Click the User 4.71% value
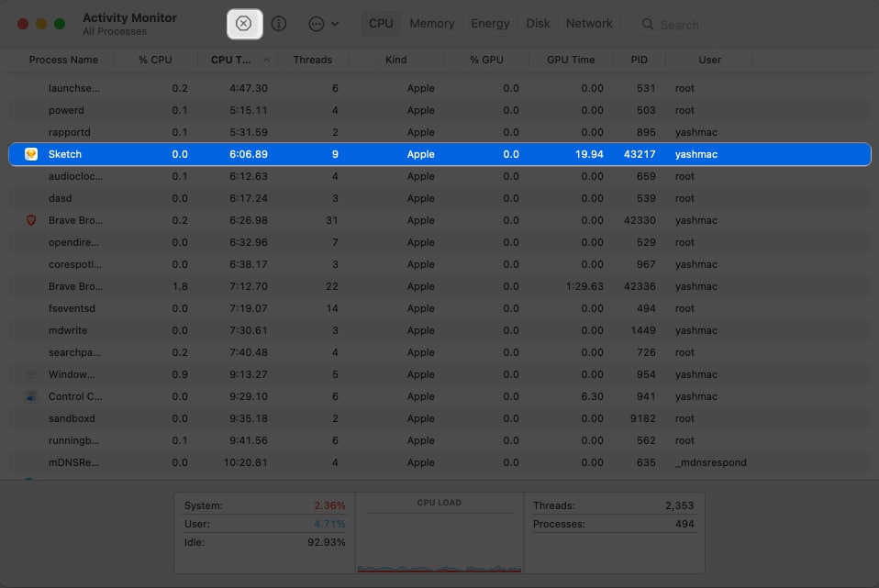879x588 pixels. (x=329, y=524)
